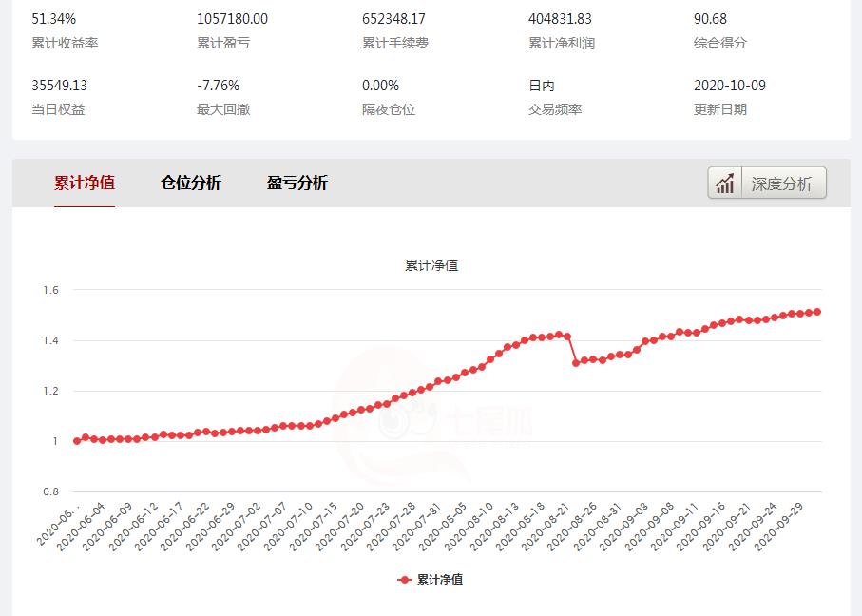The height and width of the screenshot is (616, 862).
Task: Select the 652348.17 fee value
Action: click(x=393, y=19)
